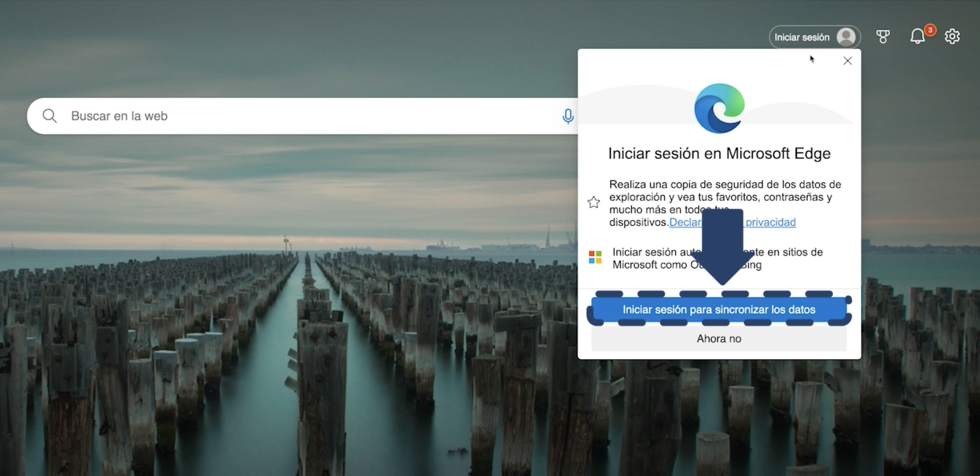Screen dimensions: 980x476
Task: Close the Edge sign-in dialog with the X
Action: 847,60
